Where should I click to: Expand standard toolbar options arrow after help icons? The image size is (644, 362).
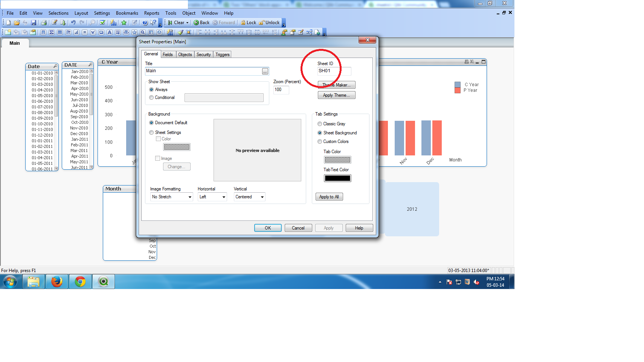pyautogui.click(x=160, y=23)
